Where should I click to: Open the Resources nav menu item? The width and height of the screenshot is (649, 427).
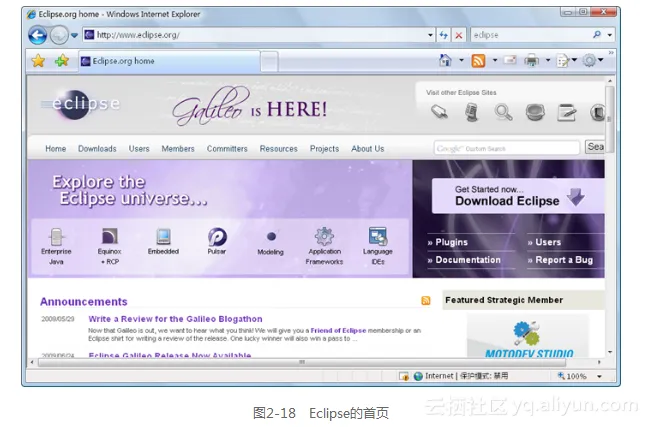279,149
